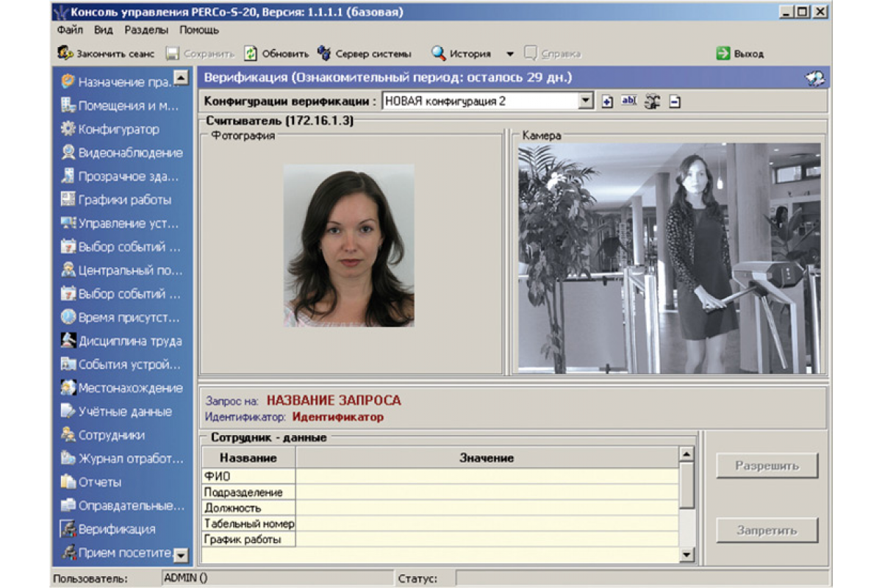This screenshot has height=588, width=882.
Task: Click the Камера video feed image
Action: 670,258
